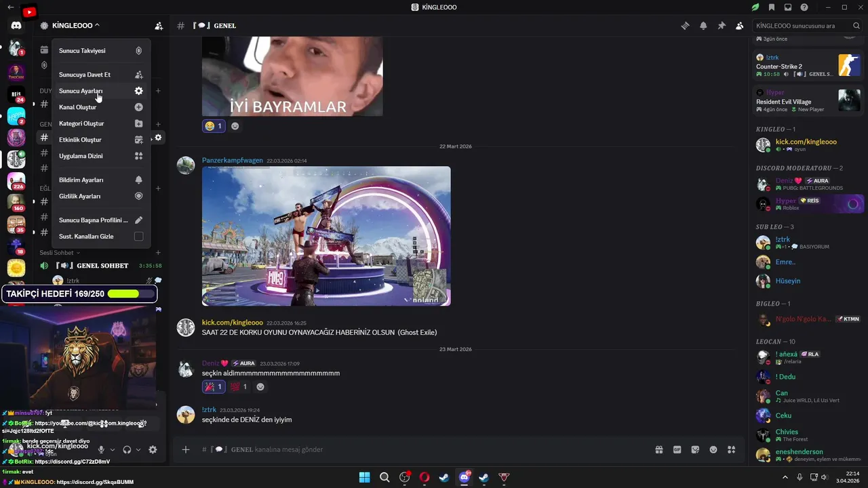
Task: Open Panzerkampfwagen's PUBG screenshot image
Action: coord(326,236)
